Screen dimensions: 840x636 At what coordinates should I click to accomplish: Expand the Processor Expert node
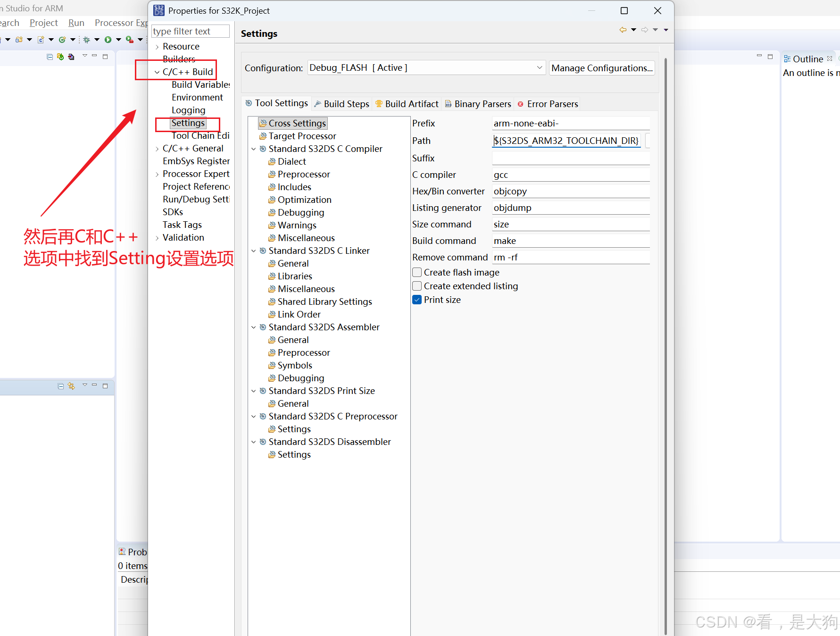pos(157,174)
